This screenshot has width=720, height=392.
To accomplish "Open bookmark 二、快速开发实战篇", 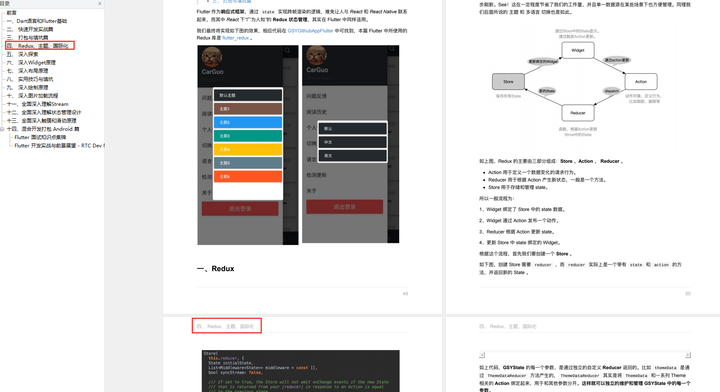I will 30,29.
